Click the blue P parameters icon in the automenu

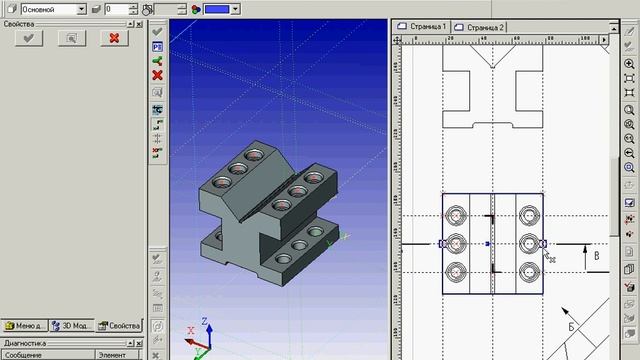(157, 47)
